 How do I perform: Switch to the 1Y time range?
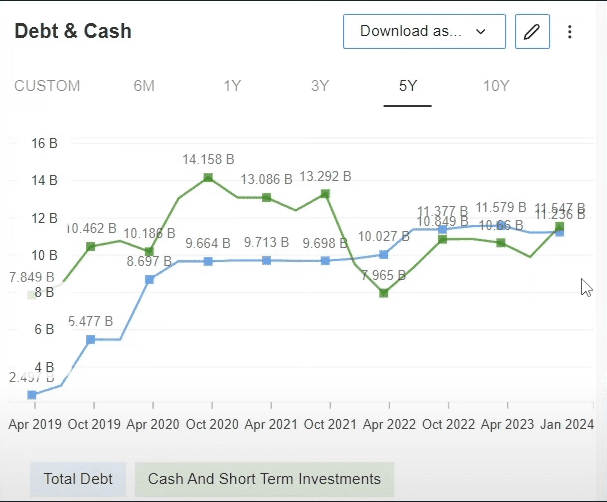point(232,86)
